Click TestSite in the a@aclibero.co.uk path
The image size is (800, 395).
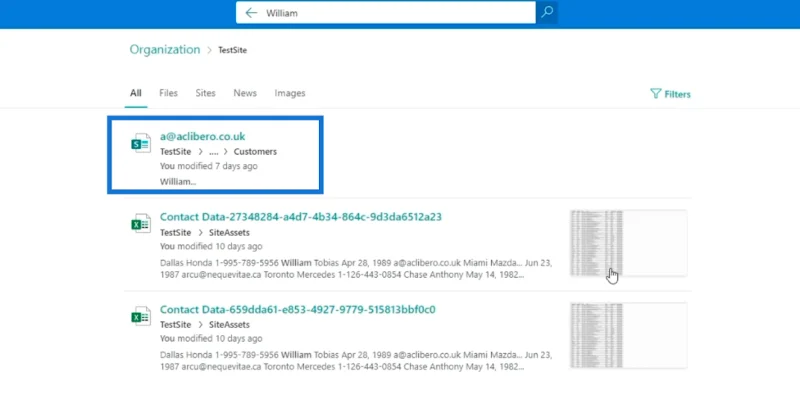[176, 152]
